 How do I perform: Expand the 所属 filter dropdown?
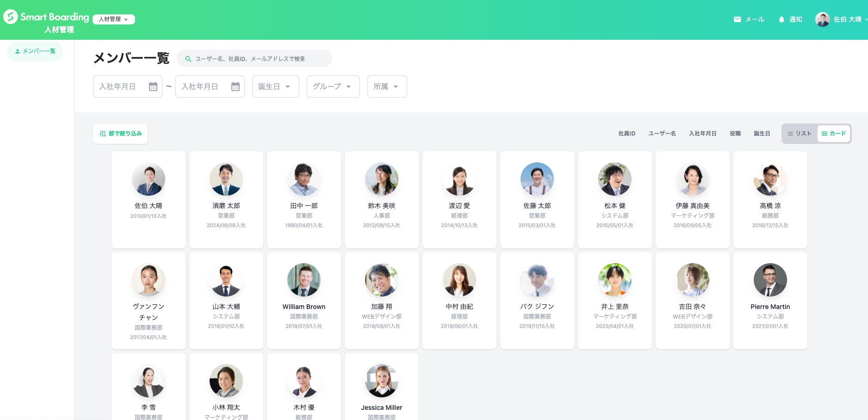point(387,86)
